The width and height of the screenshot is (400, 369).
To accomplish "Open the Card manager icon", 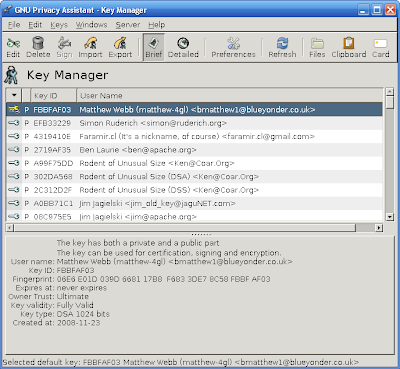I will 380,47.
